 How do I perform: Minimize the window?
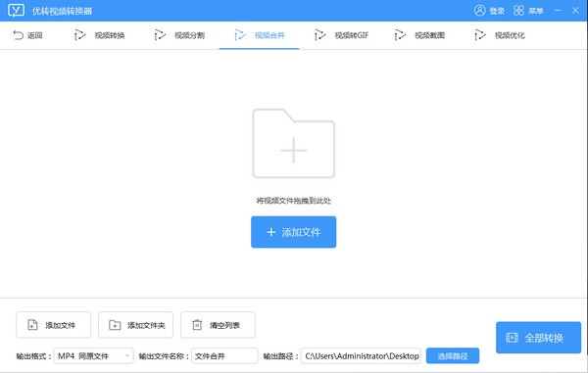pyautogui.click(x=558, y=11)
